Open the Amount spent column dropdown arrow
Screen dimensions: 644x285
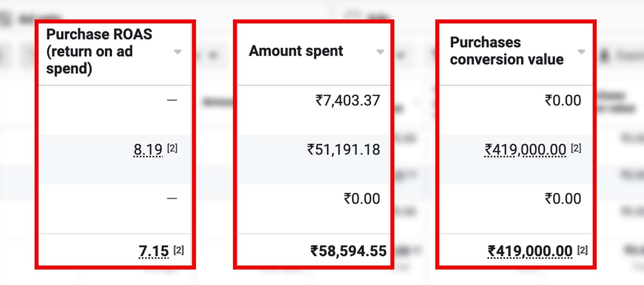click(380, 52)
